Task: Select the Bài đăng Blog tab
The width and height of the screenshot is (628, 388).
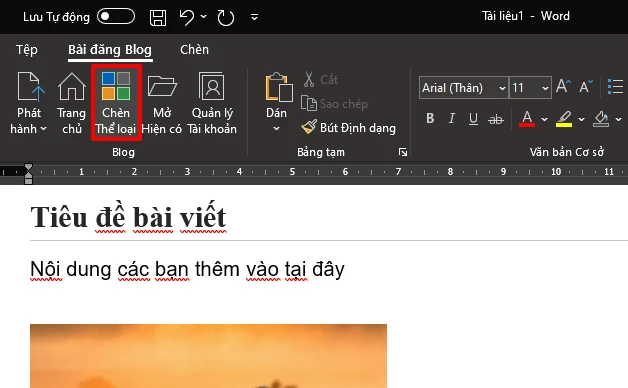Action: tap(110, 50)
